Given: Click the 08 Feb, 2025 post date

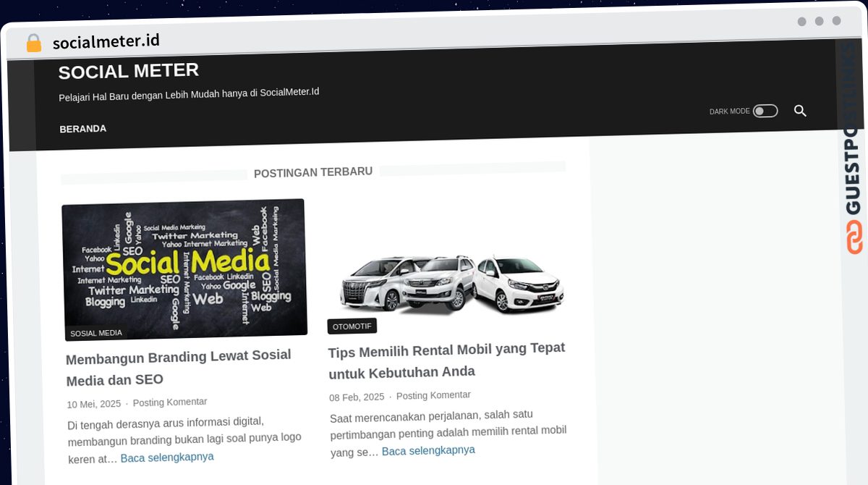Looking at the screenshot, I should click(357, 397).
